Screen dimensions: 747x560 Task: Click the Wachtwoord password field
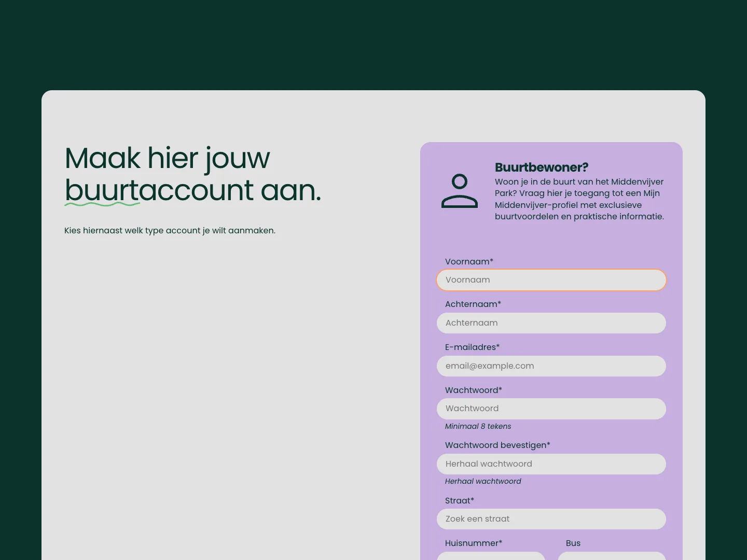pos(551,409)
